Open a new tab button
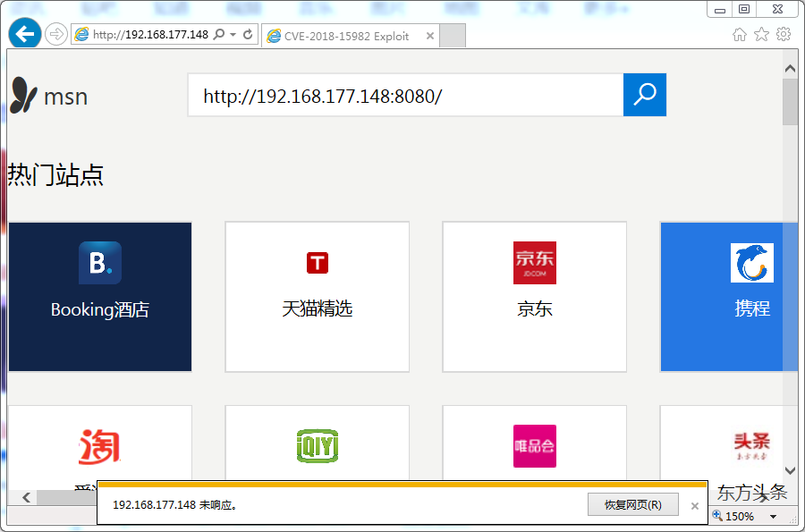The height and width of the screenshot is (532, 805). 453,36
